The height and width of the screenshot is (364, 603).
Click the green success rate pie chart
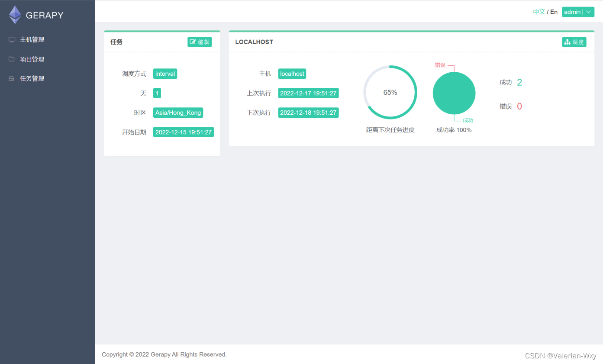coord(454,93)
